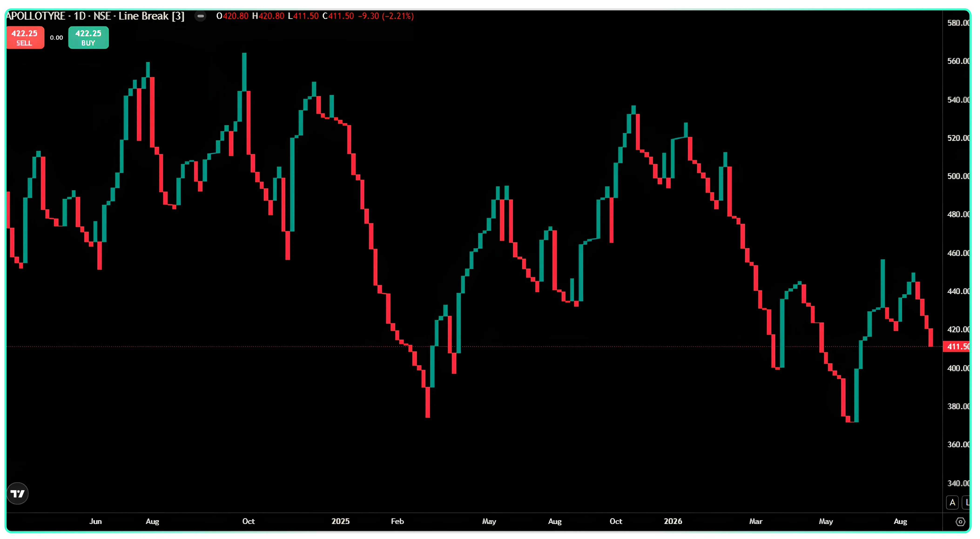Click the 2025 time axis label
Viewport: 980px width, 539px height.
[x=340, y=521]
